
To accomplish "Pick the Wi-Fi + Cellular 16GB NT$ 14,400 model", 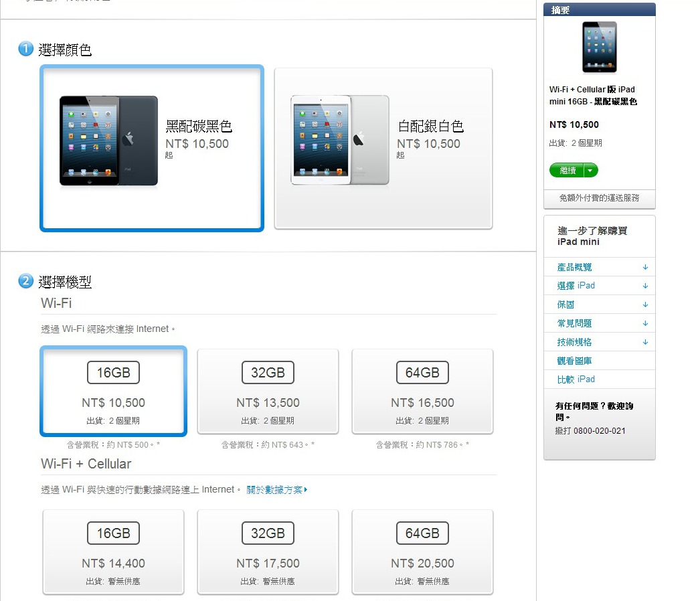I will click(x=113, y=551).
